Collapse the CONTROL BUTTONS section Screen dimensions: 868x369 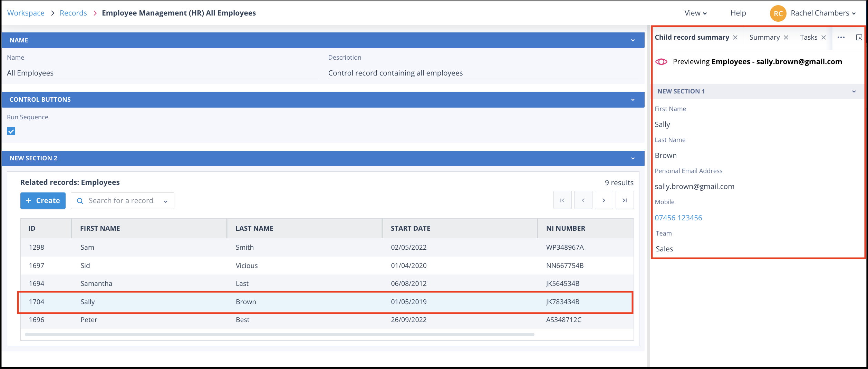tap(633, 100)
